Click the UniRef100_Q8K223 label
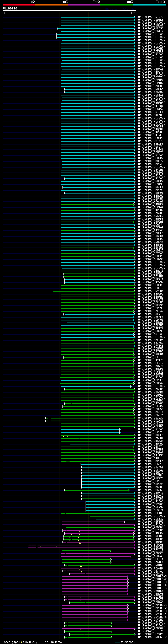Image resolution: width=168 pixels, height=644 pixels. (151, 432)
